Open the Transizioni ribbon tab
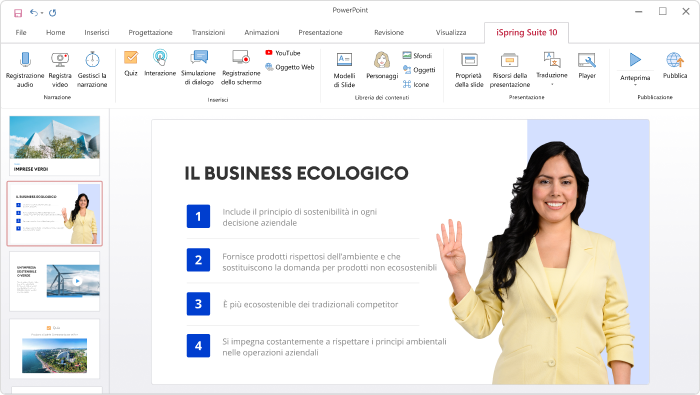The image size is (700, 395). pos(208,33)
